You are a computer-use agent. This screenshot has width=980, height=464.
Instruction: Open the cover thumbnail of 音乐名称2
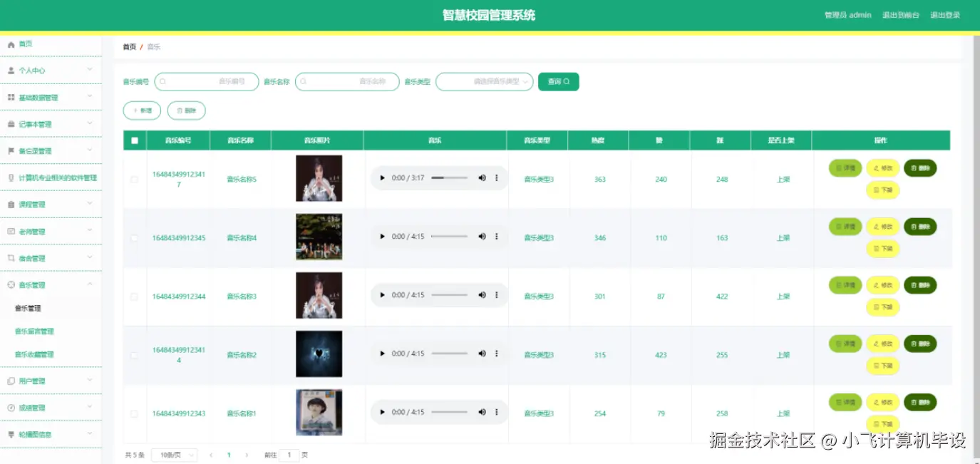click(319, 354)
